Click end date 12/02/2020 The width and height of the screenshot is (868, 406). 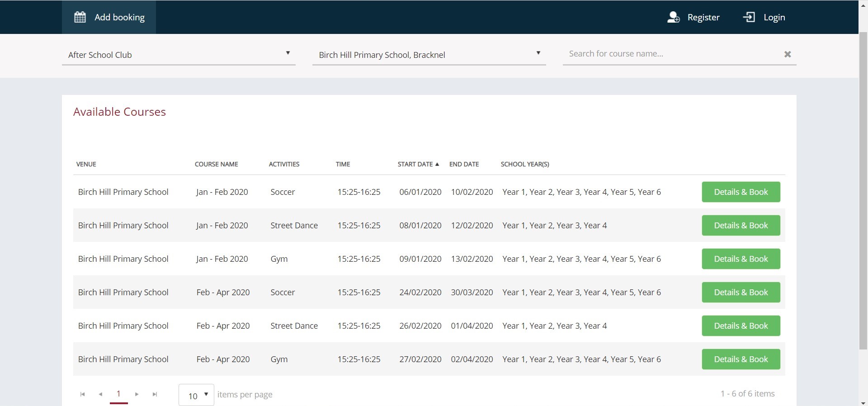click(x=472, y=225)
